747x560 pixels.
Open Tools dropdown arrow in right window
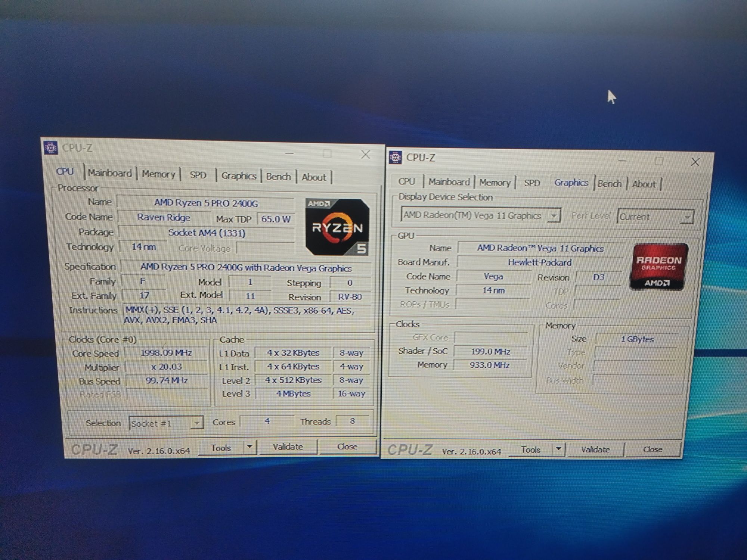coord(558,449)
